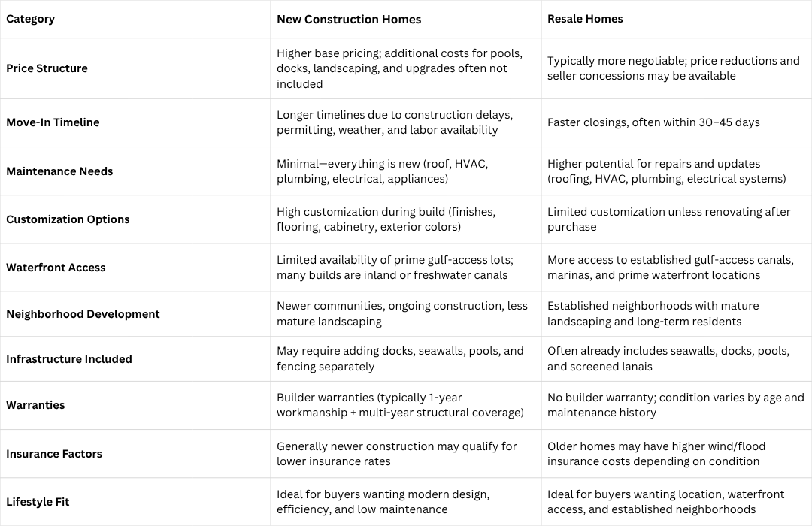Click the Lifestyle Fit row label
Viewport: 812px width, 526px height.
click(38, 502)
